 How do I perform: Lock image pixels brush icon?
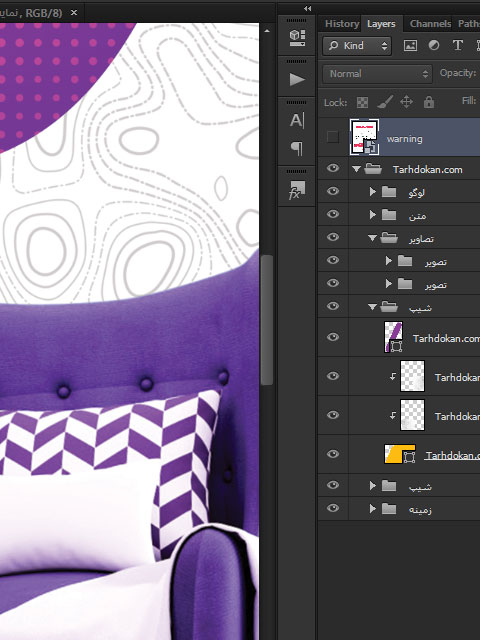(x=384, y=102)
